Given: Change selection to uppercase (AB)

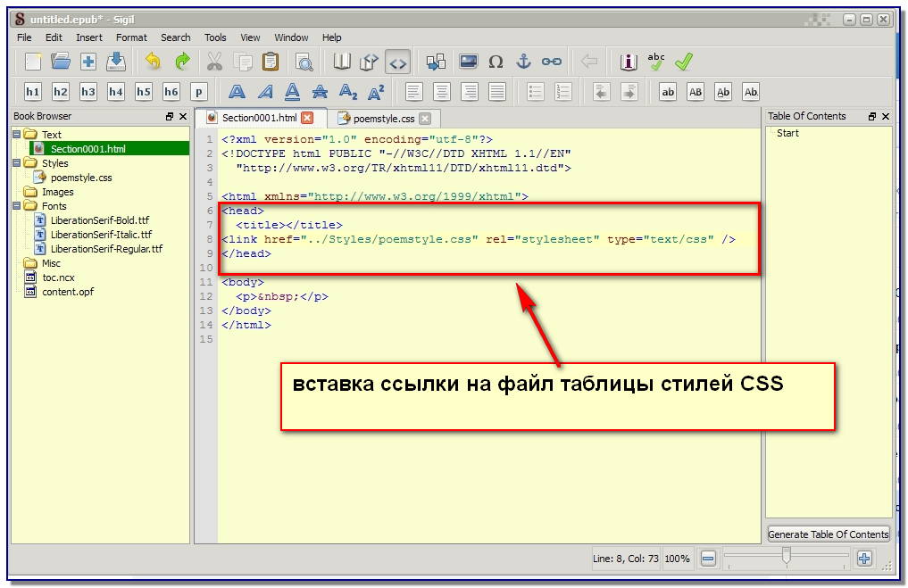Looking at the screenshot, I should pyautogui.click(x=696, y=91).
